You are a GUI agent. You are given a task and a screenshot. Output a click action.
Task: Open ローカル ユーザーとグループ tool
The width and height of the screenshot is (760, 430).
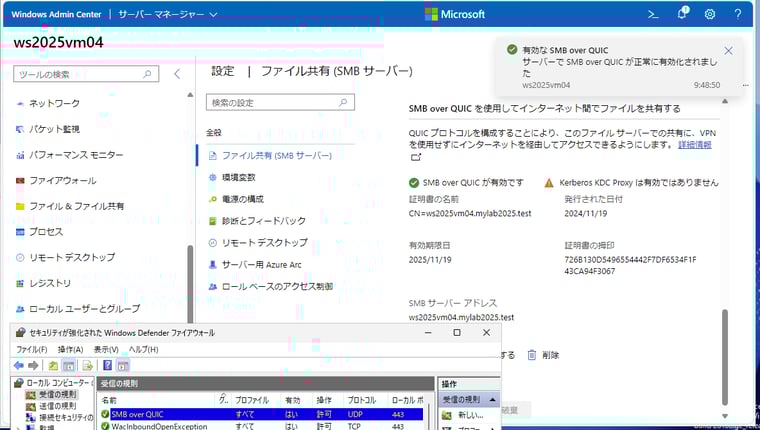click(x=78, y=309)
